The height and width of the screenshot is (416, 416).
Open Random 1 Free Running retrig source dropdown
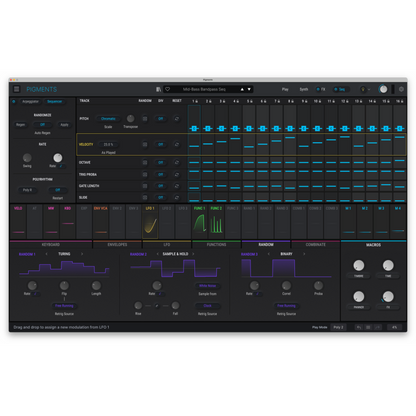(64, 306)
